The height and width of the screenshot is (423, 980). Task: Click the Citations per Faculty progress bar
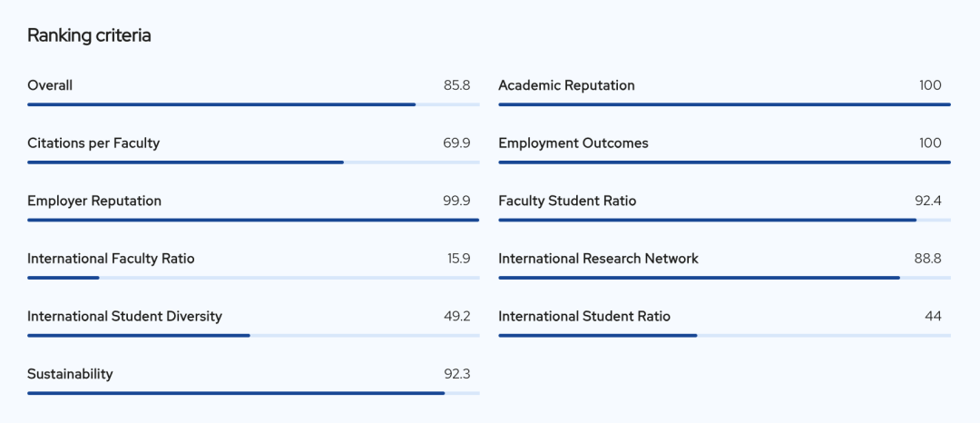point(253,162)
